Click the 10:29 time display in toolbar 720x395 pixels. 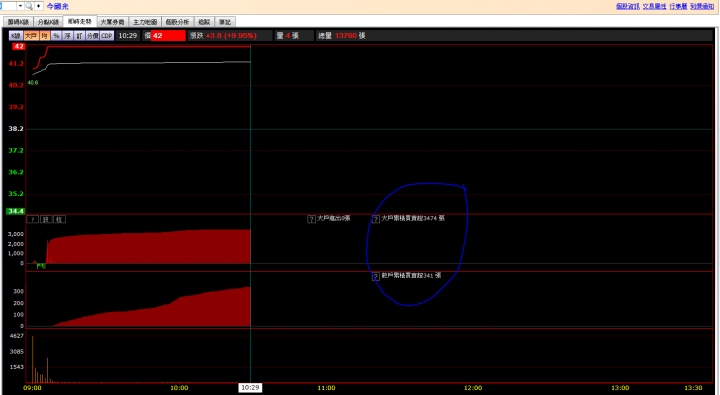[x=128, y=35]
